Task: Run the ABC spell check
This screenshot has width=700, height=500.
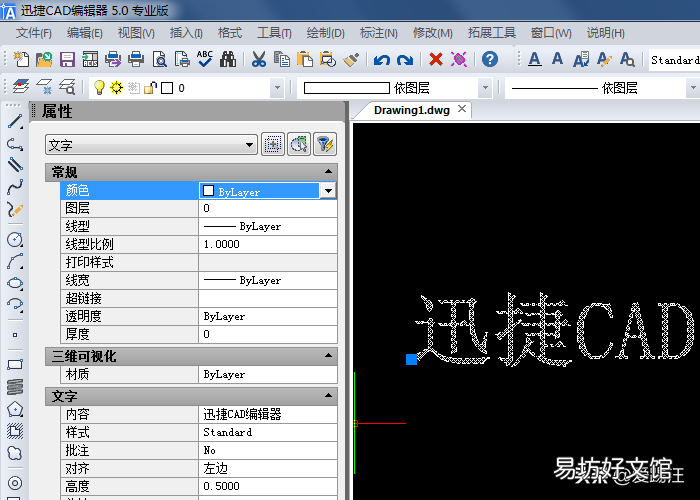Action: click(205, 59)
